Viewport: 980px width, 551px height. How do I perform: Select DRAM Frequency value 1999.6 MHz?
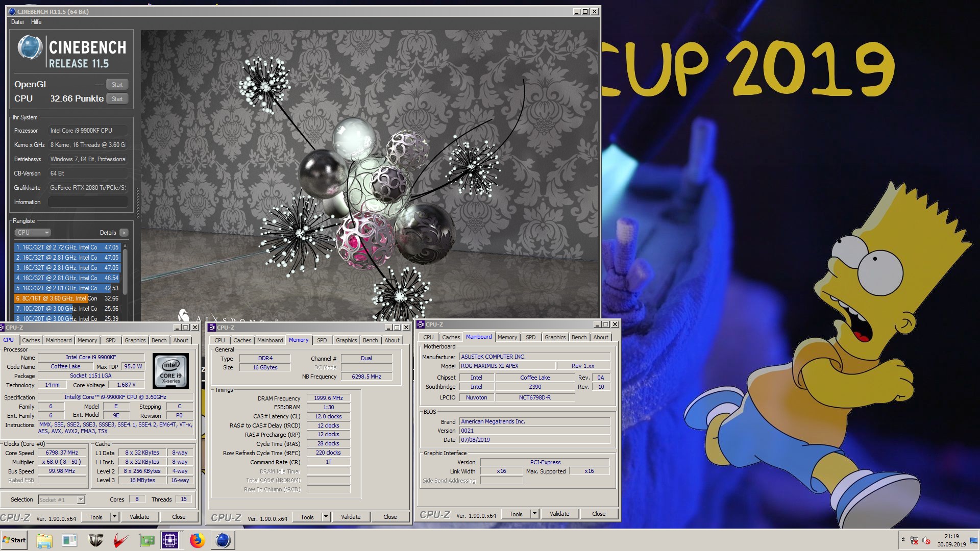pyautogui.click(x=328, y=398)
